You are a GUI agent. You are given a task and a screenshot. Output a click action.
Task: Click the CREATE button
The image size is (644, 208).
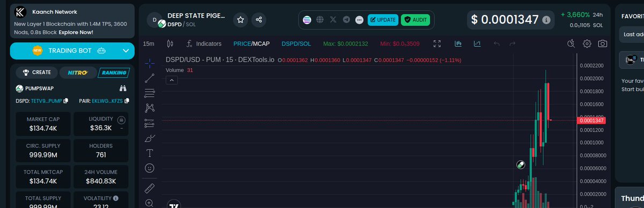coord(37,72)
